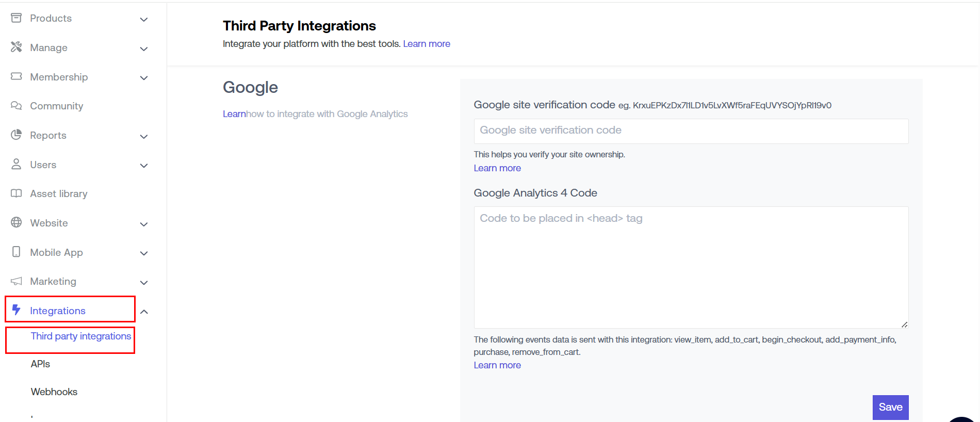Click the Marketing megaphone icon
Screen dimensions: 980x422
point(17,281)
